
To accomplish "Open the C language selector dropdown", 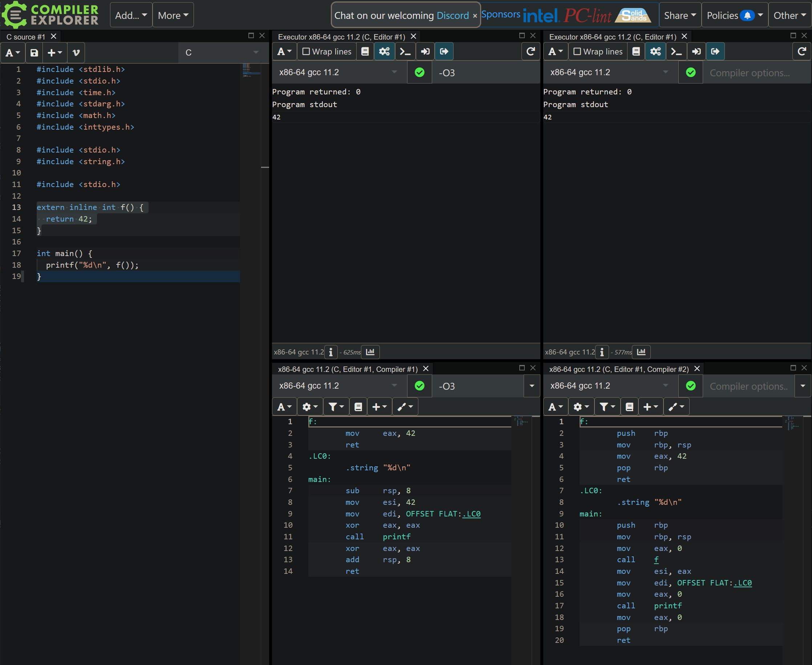I will pyautogui.click(x=223, y=52).
